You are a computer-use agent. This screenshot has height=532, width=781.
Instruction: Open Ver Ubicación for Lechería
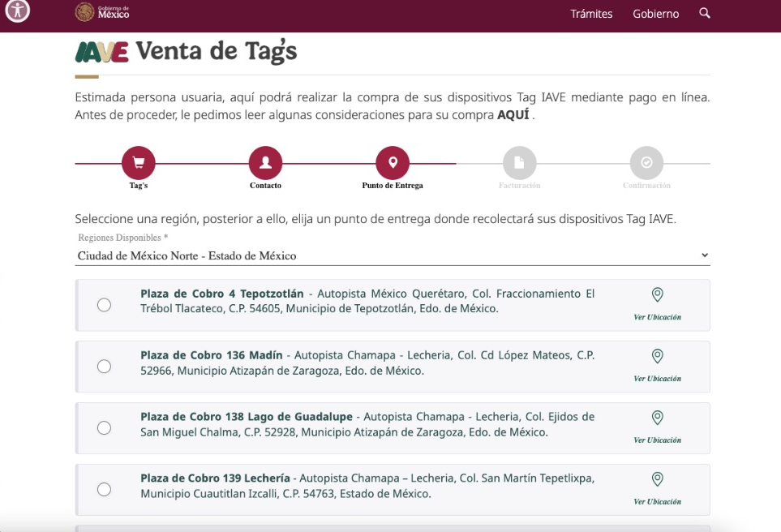click(x=658, y=502)
